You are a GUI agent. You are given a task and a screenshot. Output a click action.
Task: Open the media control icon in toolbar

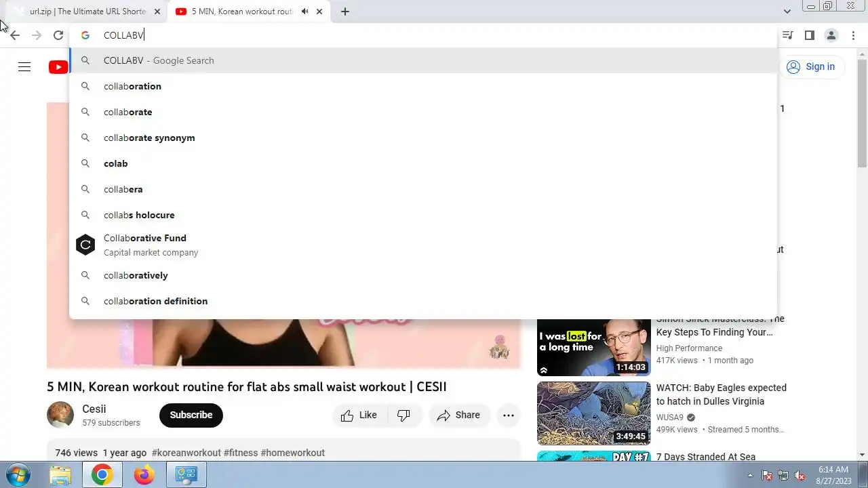787,35
